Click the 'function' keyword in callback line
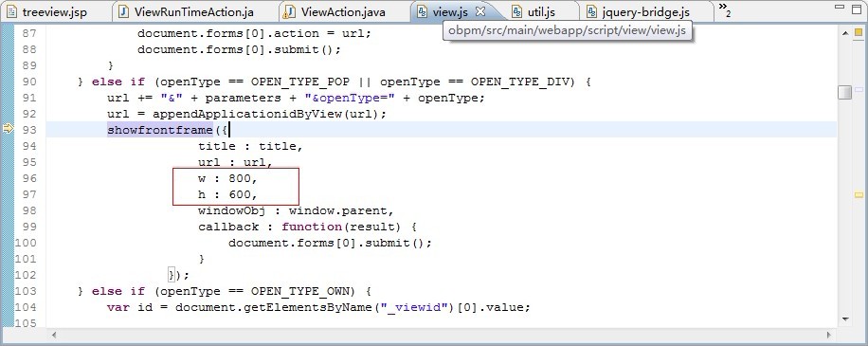This screenshot has height=346, width=868. click(312, 227)
